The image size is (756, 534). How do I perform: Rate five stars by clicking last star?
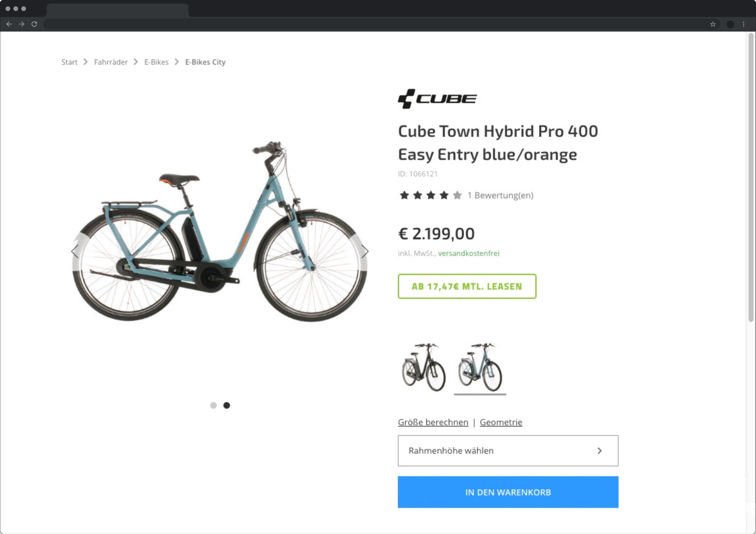click(x=457, y=195)
